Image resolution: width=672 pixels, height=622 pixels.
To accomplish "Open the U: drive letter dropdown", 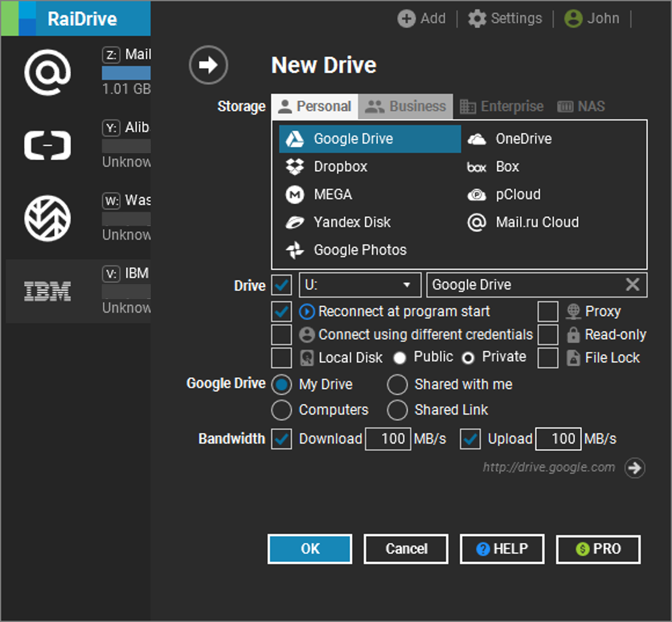I will tap(360, 285).
